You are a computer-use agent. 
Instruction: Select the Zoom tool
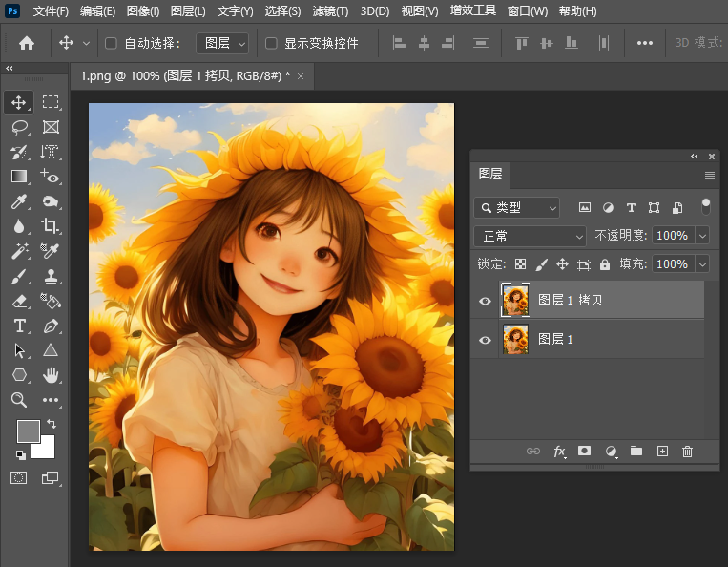click(19, 400)
